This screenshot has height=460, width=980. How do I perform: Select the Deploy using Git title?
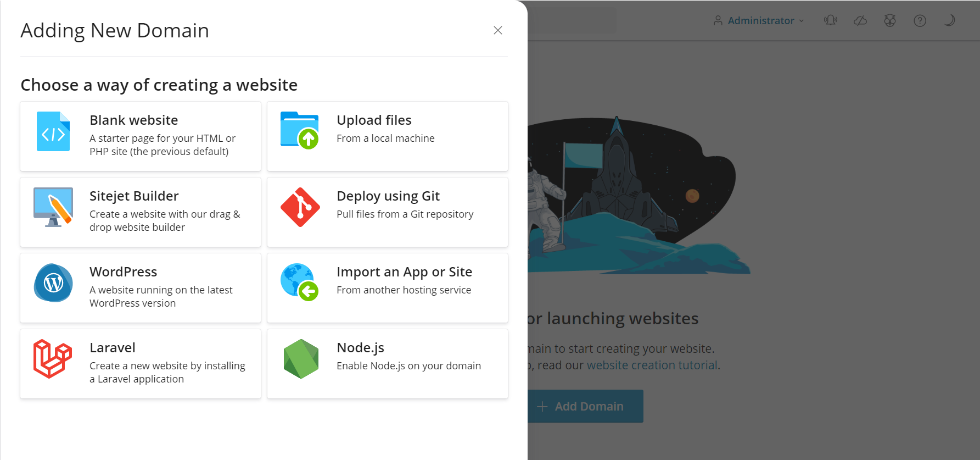coord(388,196)
